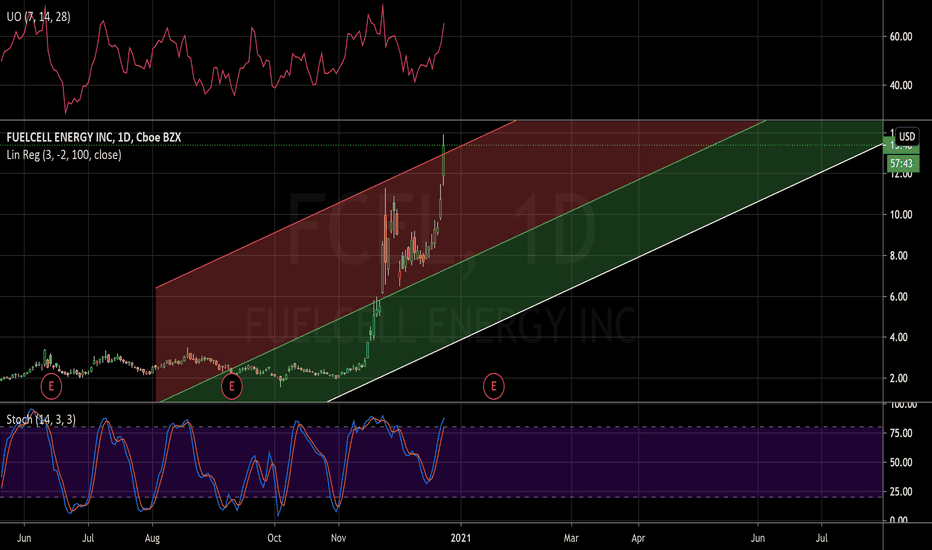Image resolution: width=932 pixels, height=550 pixels.
Task: Open the earnings marker E nearest June
Action: coord(51,386)
